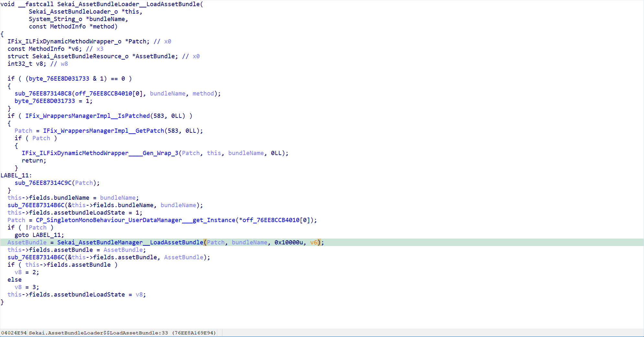Click the 'const MethodInfo *v6' declaration

point(45,49)
